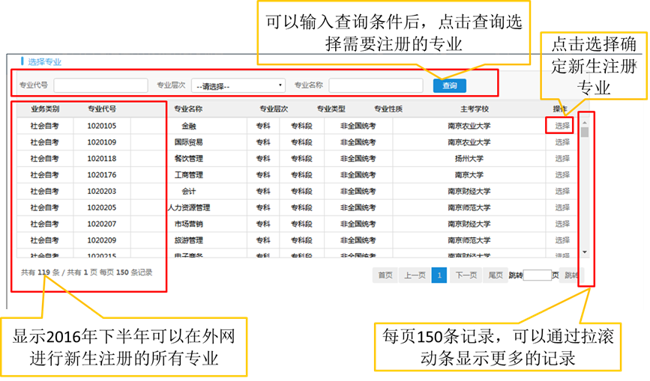Click 上一页 previous page button

click(415, 275)
